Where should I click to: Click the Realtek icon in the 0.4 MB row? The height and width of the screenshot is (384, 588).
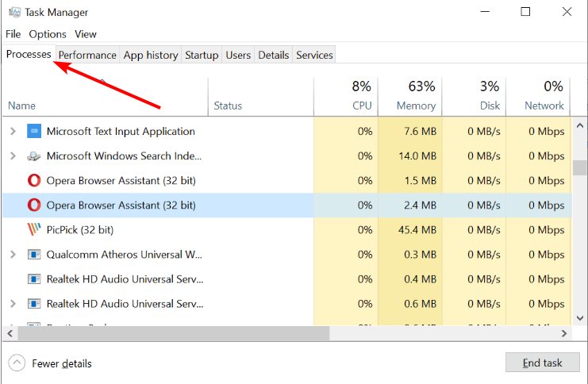[x=34, y=279]
